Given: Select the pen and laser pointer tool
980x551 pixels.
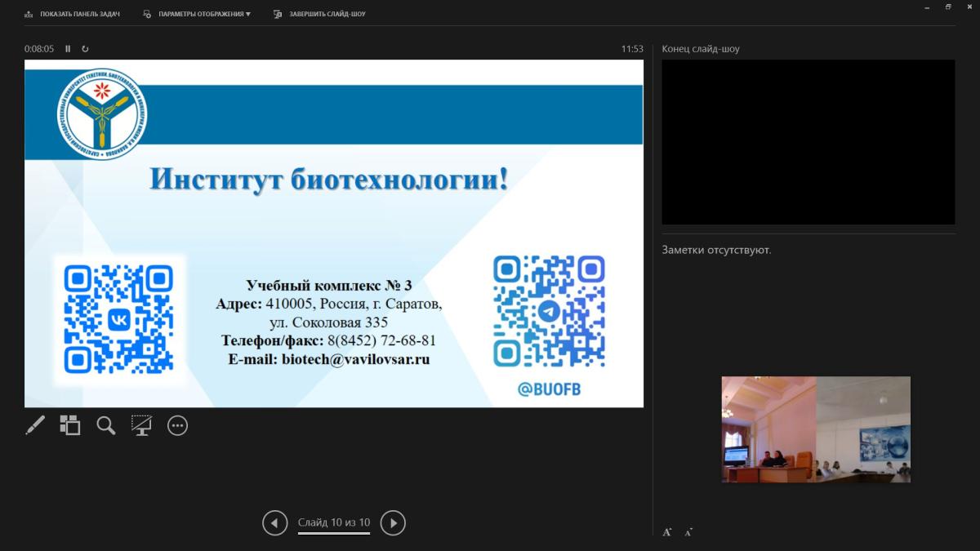Looking at the screenshot, I should pyautogui.click(x=35, y=425).
